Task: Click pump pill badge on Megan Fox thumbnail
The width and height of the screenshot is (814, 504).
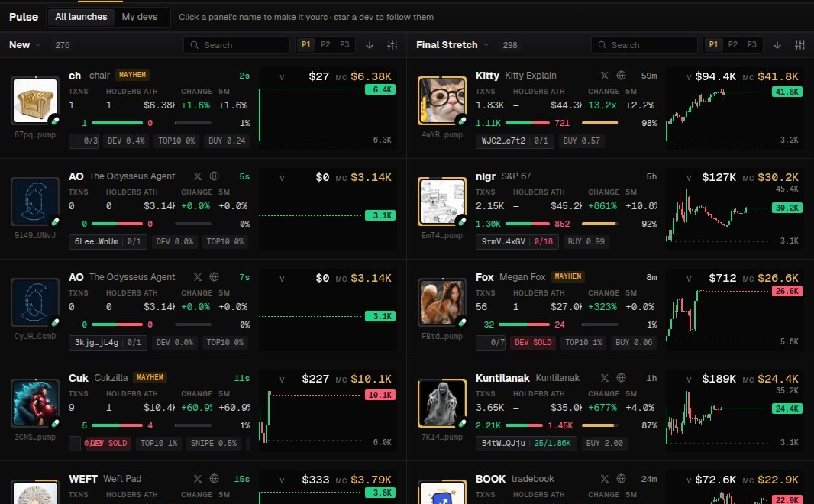Action: [x=461, y=322]
